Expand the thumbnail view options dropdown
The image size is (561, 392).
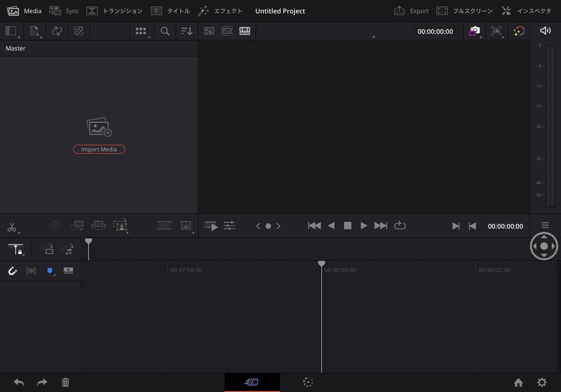[x=141, y=31]
